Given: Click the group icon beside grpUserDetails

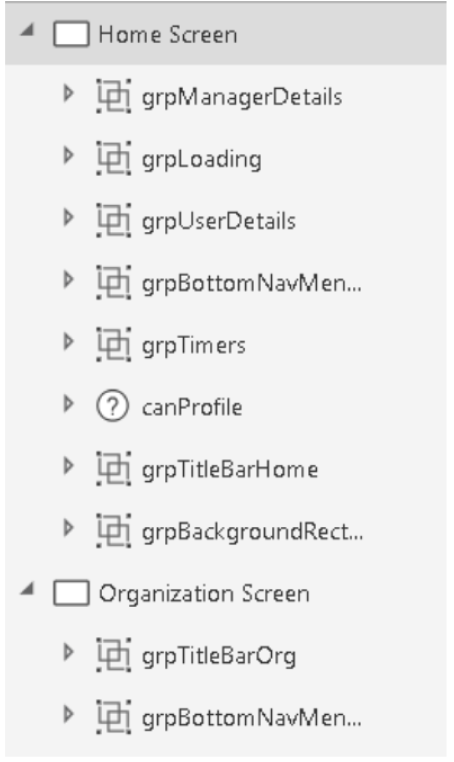Looking at the screenshot, I should 113,221.
